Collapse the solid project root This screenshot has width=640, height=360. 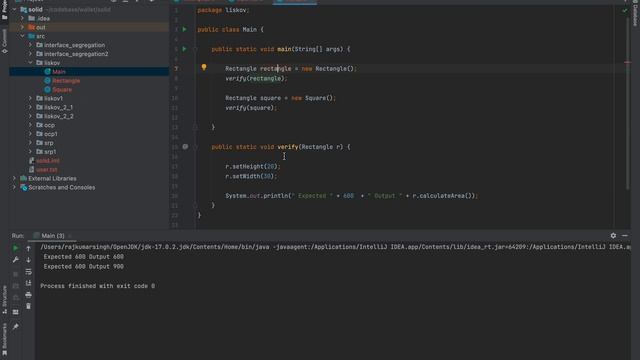pos(15,9)
